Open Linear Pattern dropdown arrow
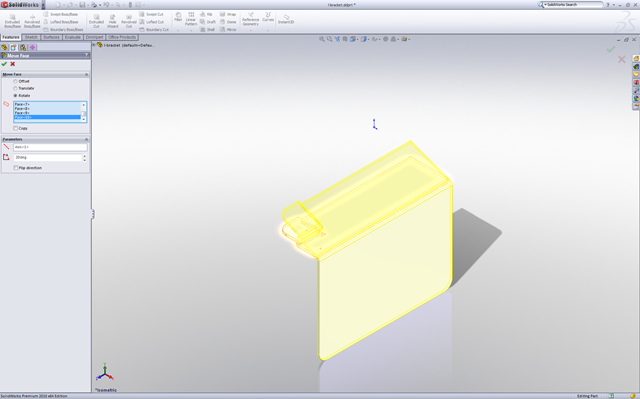 click(x=191, y=30)
